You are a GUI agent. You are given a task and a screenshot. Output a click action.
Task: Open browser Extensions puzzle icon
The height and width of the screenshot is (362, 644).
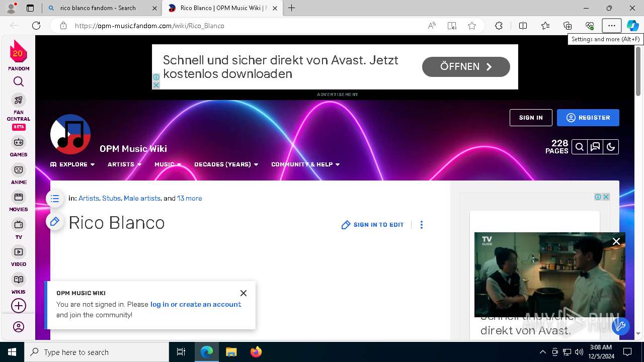[x=499, y=26]
